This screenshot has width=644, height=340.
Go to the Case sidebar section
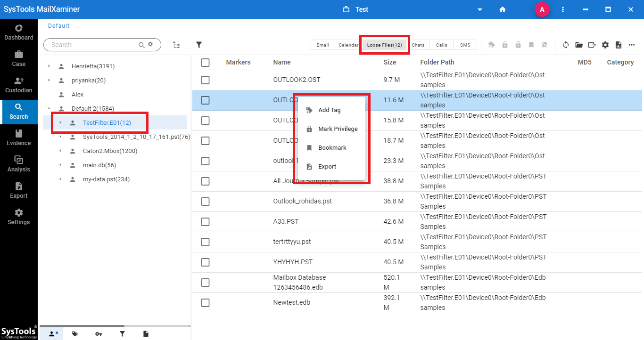coord(19,59)
